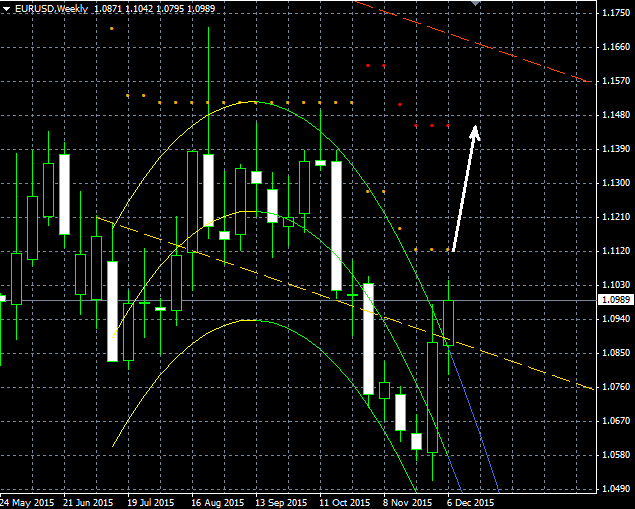Click the 16 Aug 2015 date label
Image resolution: width=635 pixels, height=509 pixels.
(218, 503)
